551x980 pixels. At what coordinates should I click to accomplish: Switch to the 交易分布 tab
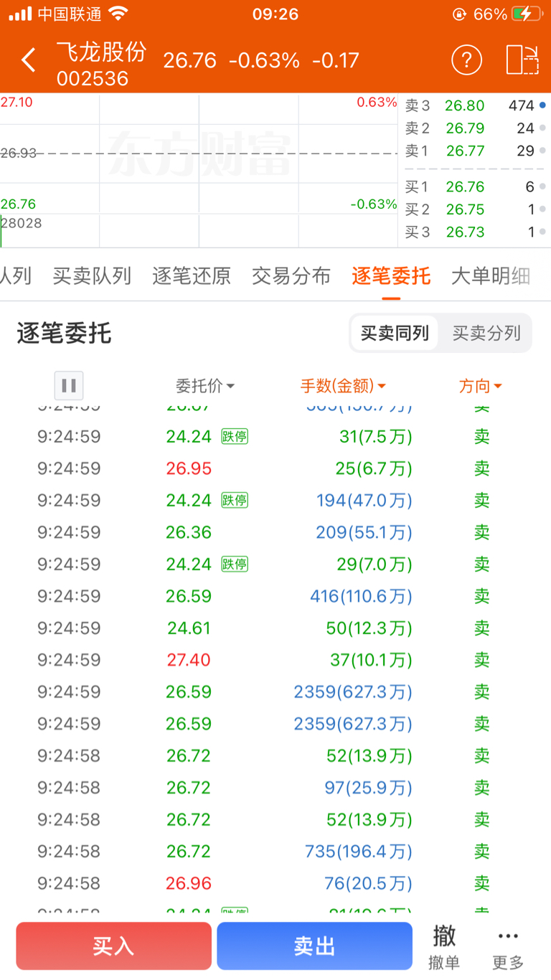point(291,275)
